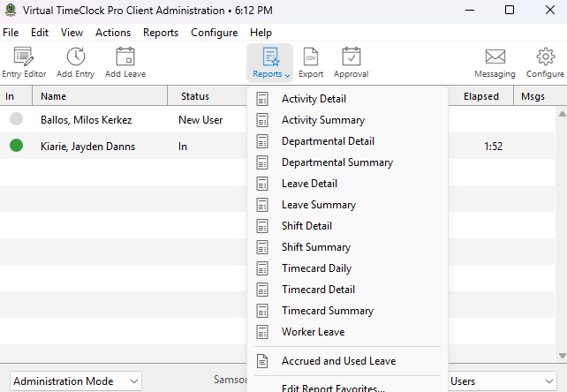Click the scrollbar down arrow
This screenshot has width=567, height=392.
562,356
